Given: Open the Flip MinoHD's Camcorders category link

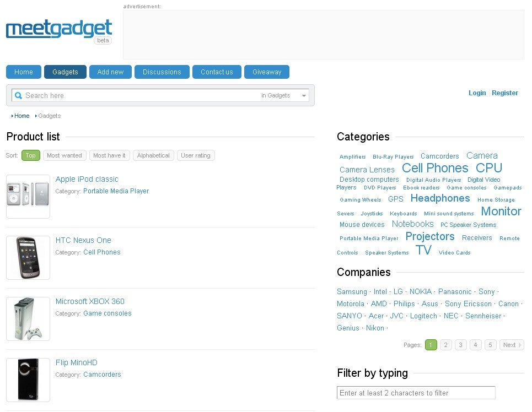Looking at the screenshot, I should coord(102,375).
